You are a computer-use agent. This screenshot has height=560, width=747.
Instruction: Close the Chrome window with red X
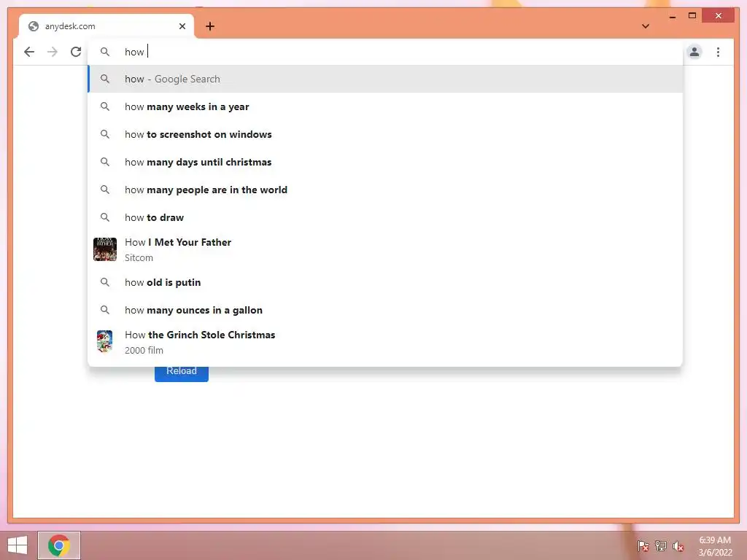point(719,16)
